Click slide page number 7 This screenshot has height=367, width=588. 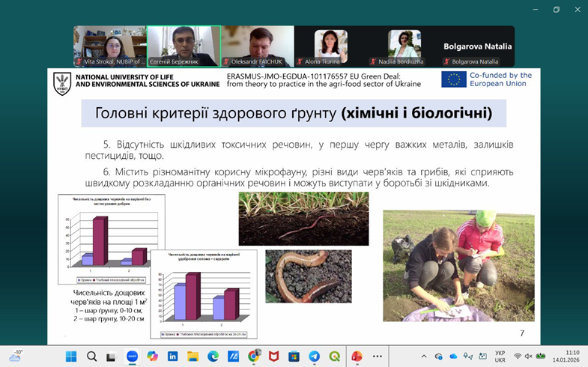(x=522, y=333)
